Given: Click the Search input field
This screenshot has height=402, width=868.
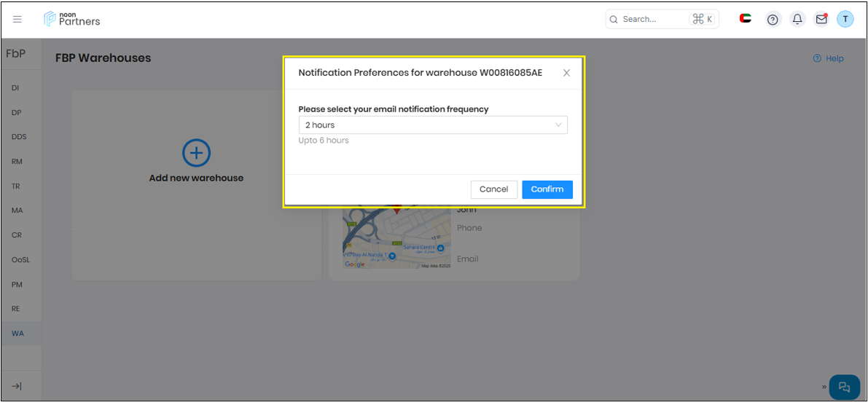Looking at the screenshot, I should (652, 20).
